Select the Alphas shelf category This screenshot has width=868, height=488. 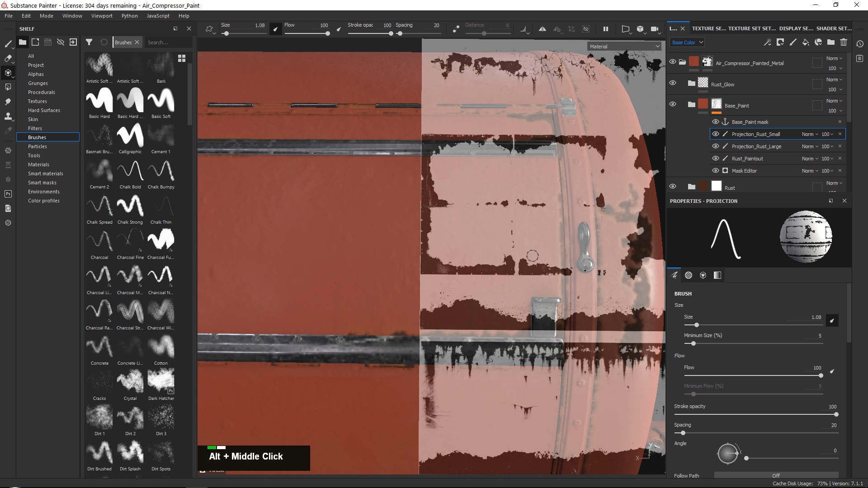(x=36, y=74)
